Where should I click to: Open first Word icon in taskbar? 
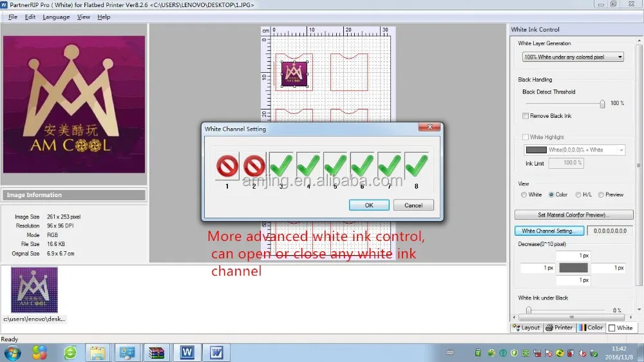click(187, 352)
